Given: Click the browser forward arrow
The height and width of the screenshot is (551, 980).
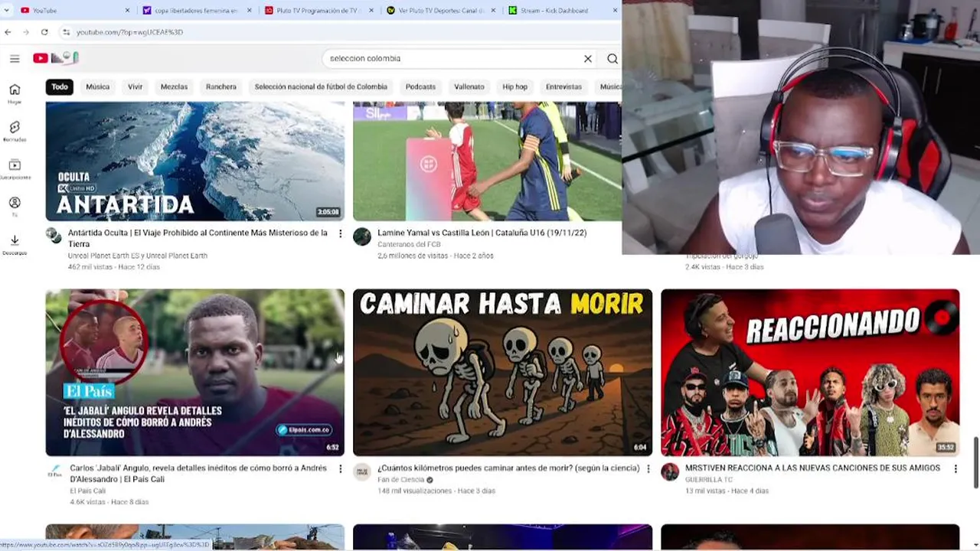Looking at the screenshot, I should tap(25, 32).
